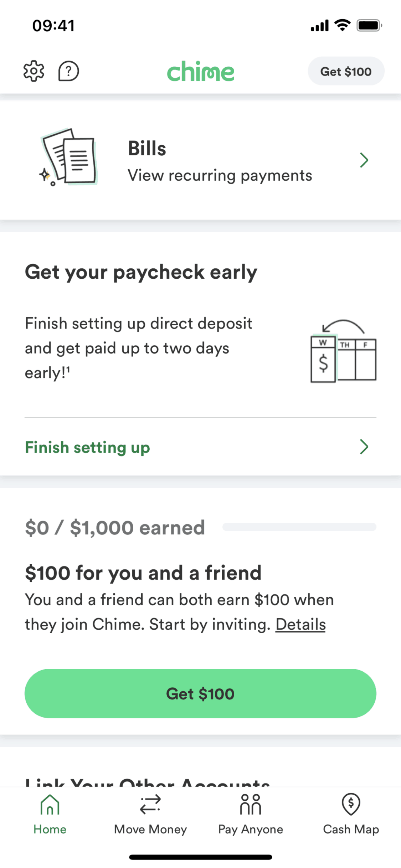Tap the $1,000 earned progress bar
Image resolution: width=401 pixels, height=868 pixels.
(299, 527)
